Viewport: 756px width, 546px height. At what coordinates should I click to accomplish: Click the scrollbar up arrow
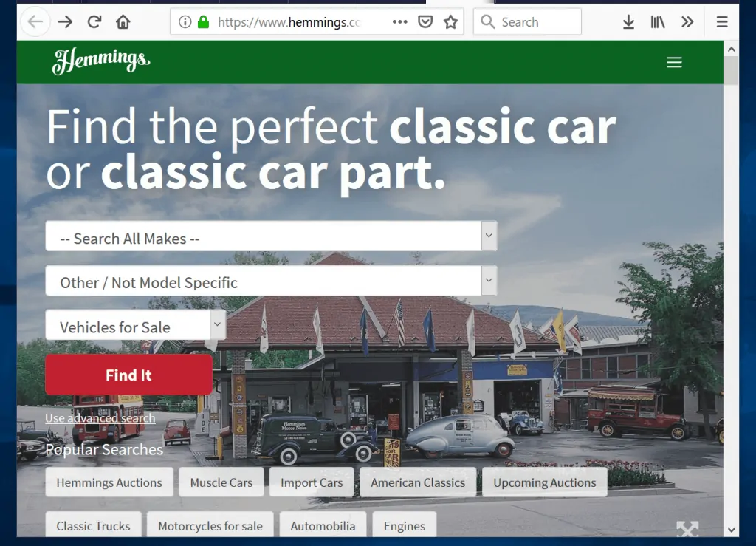pyautogui.click(x=731, y=49)
